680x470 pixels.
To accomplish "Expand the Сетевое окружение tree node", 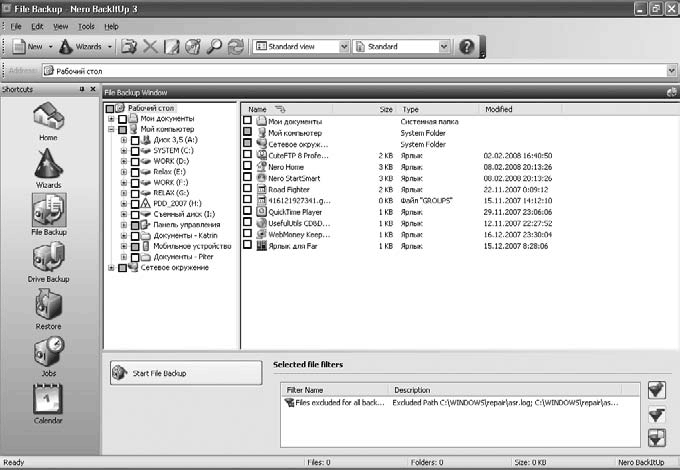I will pyautogui.click(x=112, y=267).
